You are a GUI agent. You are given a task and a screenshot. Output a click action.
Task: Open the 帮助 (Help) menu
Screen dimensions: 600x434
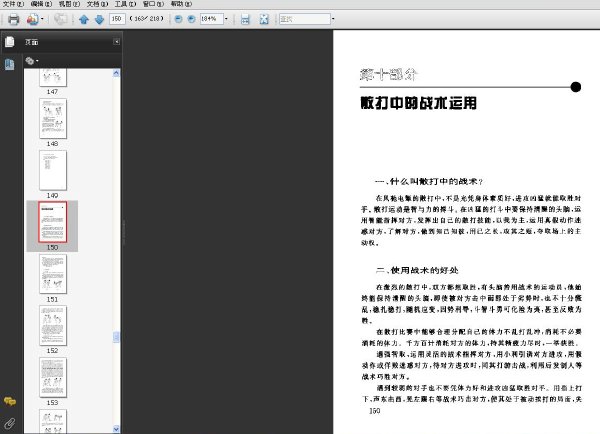pos(181,4)
